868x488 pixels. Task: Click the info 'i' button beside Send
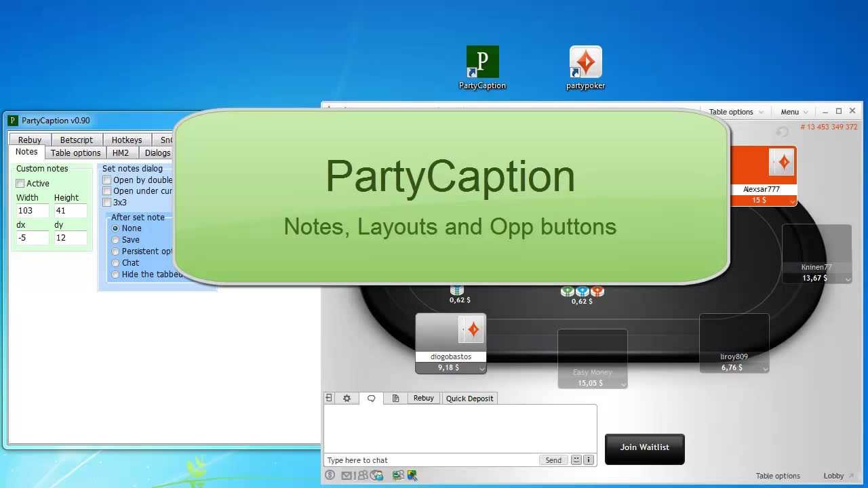[589, 460]
